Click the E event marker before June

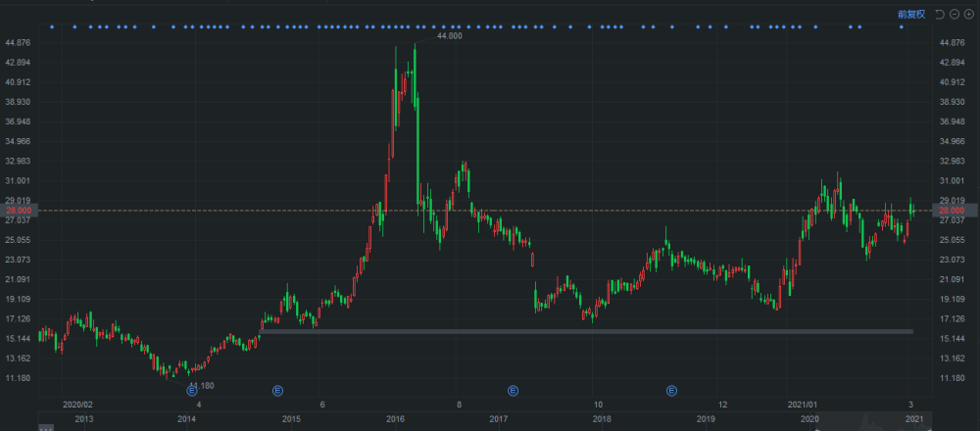click(x=277, y=391)
